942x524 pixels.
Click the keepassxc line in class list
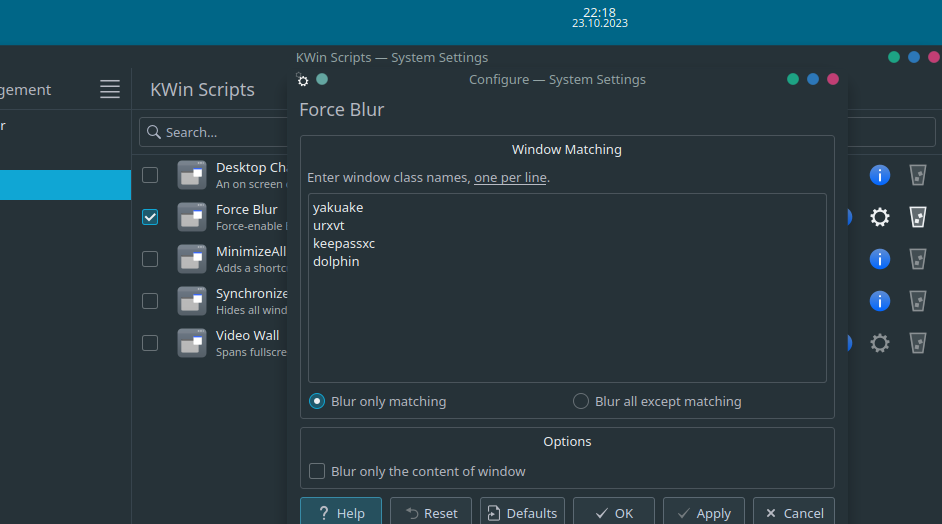pyautogui.click(x=344, y=243)
